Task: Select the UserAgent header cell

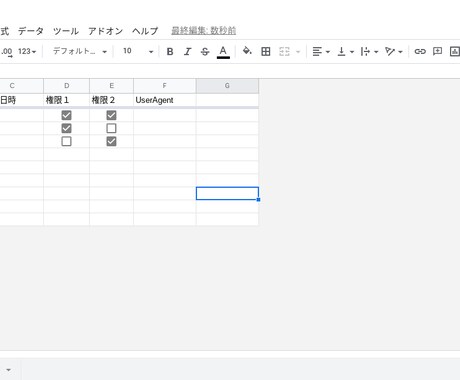Action: (165, 100)
